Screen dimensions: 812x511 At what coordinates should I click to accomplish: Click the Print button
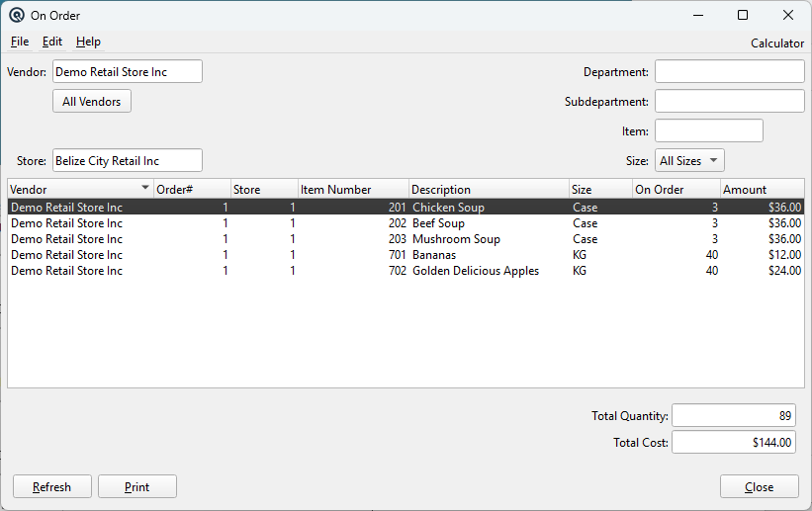137,486
